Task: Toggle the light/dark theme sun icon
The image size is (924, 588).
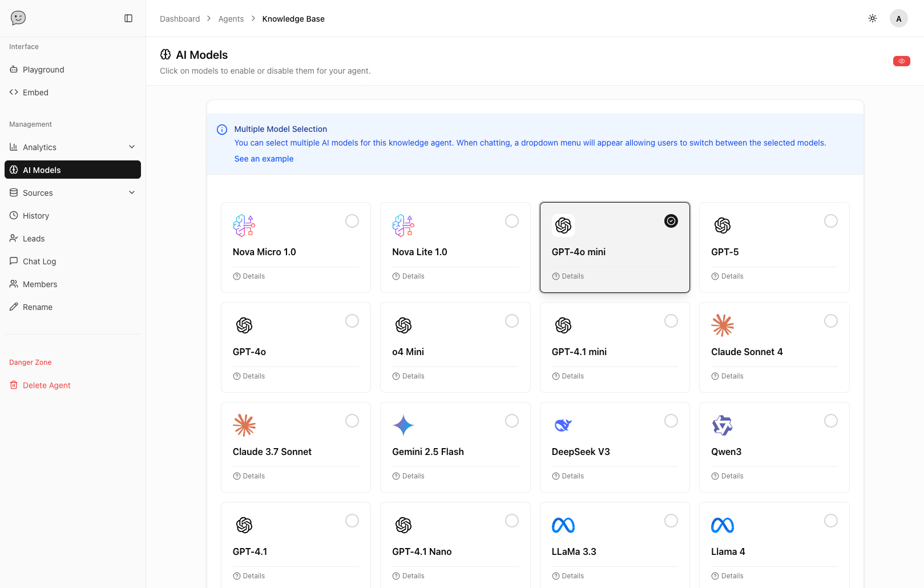Action: 873,18
